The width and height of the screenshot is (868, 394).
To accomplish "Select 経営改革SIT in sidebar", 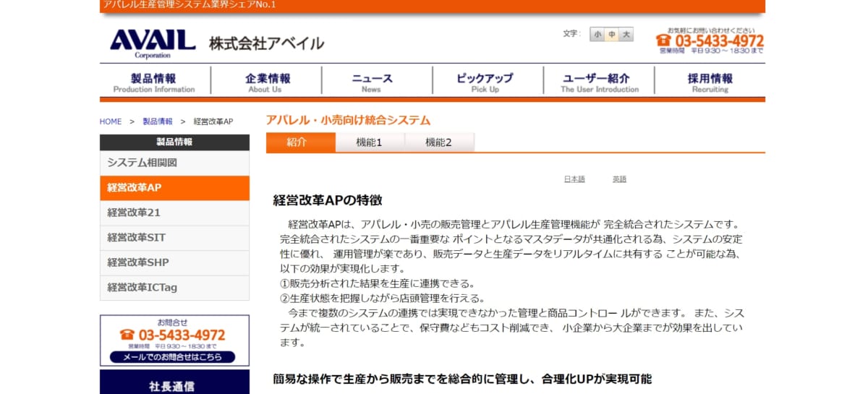I will point(174,237).
